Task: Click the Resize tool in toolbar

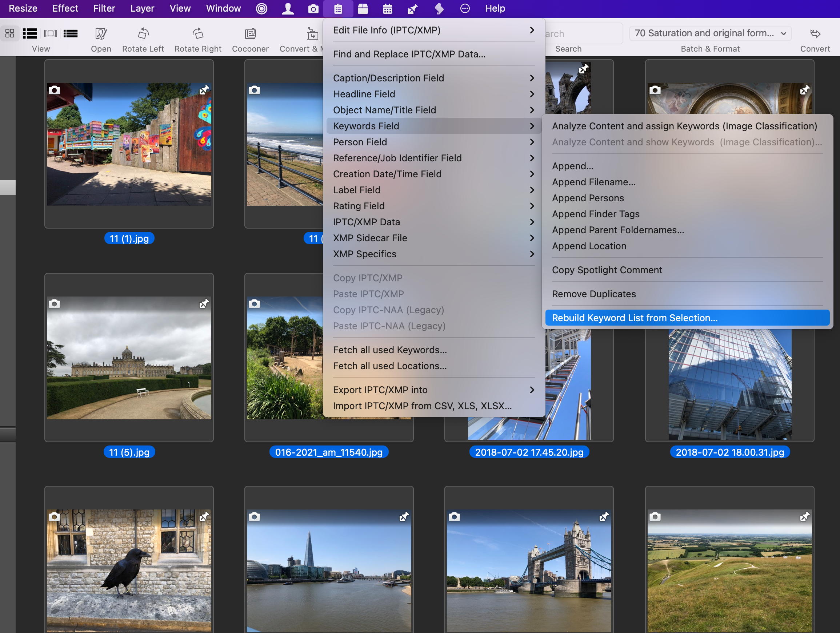Action: click(x=22, y=8)
